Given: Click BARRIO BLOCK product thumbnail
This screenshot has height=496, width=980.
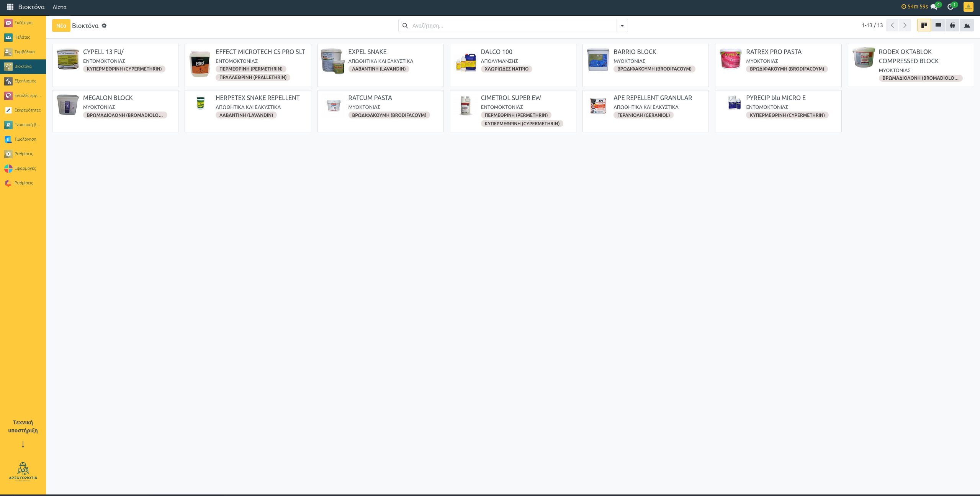Looking at the screenshot, I should pos(598,60).
